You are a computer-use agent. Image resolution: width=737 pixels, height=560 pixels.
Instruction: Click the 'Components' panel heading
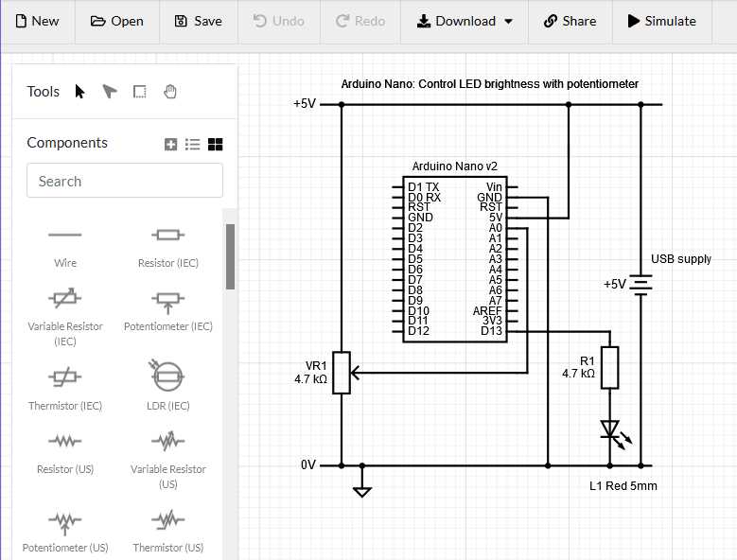point(67,142)
